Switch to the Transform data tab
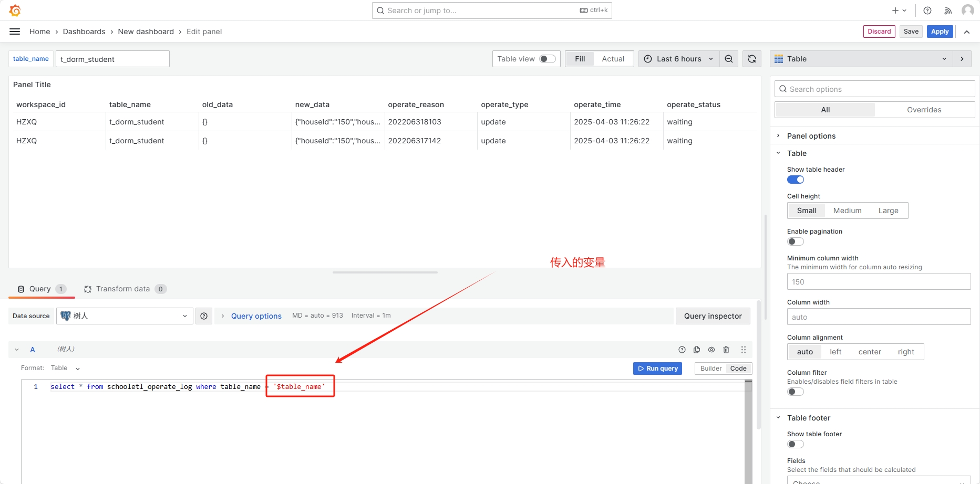This screenshot has height=484, width=980. click(122, 289)
